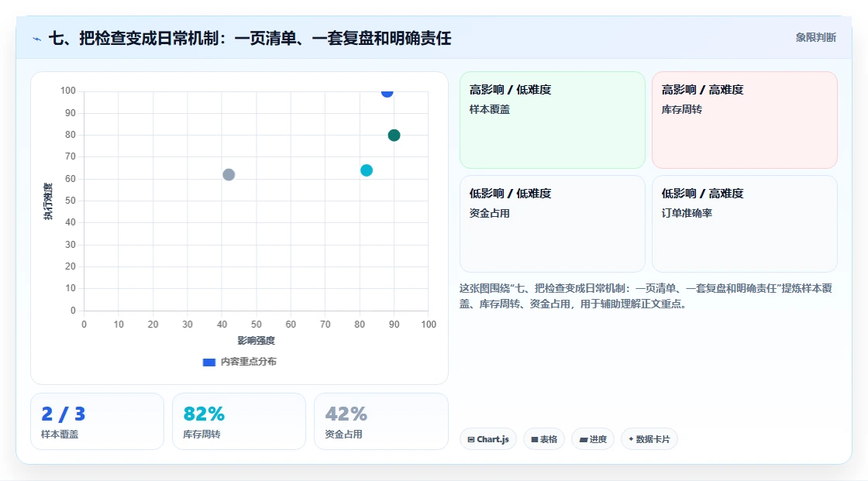This screenshot has width=868, height=481.
Task: Select the dark green scatter point
Action: [x=394, y=135]
